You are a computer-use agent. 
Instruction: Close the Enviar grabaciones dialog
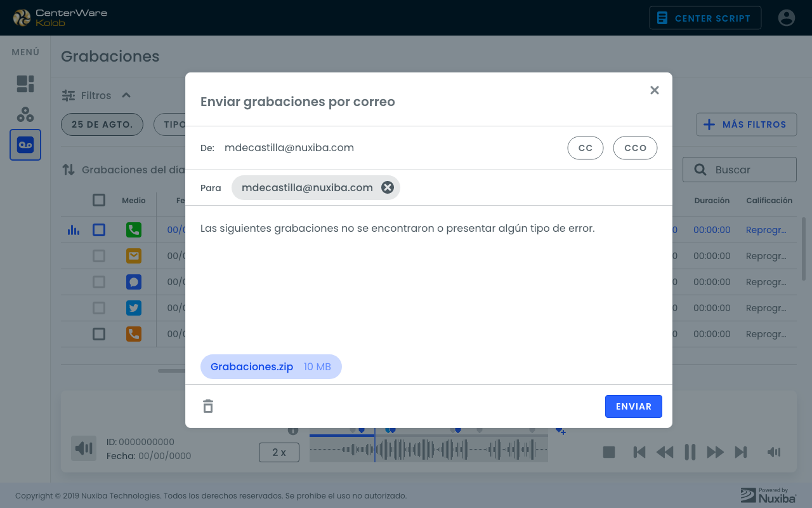coord(655,90)
